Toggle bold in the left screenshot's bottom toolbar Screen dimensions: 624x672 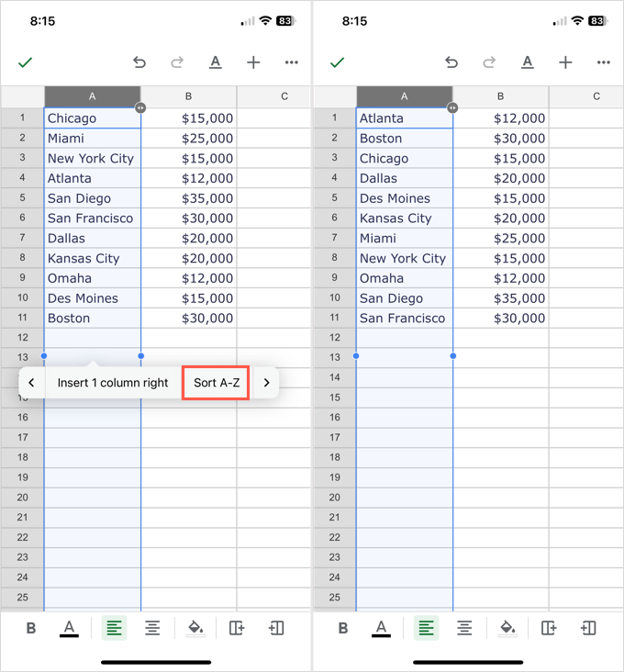pos(31,628)
